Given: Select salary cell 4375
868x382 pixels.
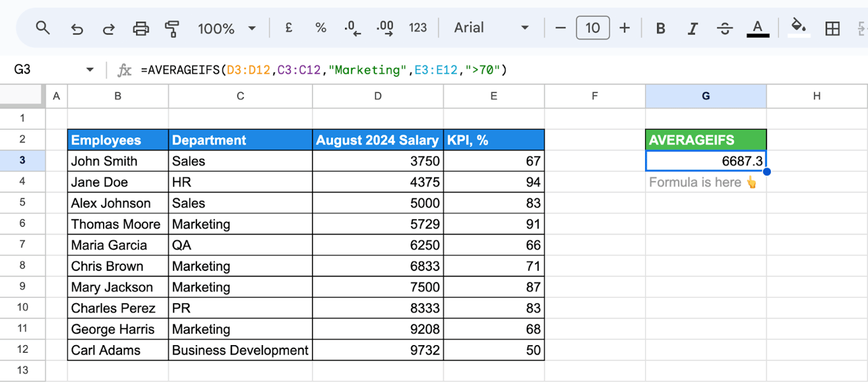Looking at the screenshot, I should click(x=378, y=182).
